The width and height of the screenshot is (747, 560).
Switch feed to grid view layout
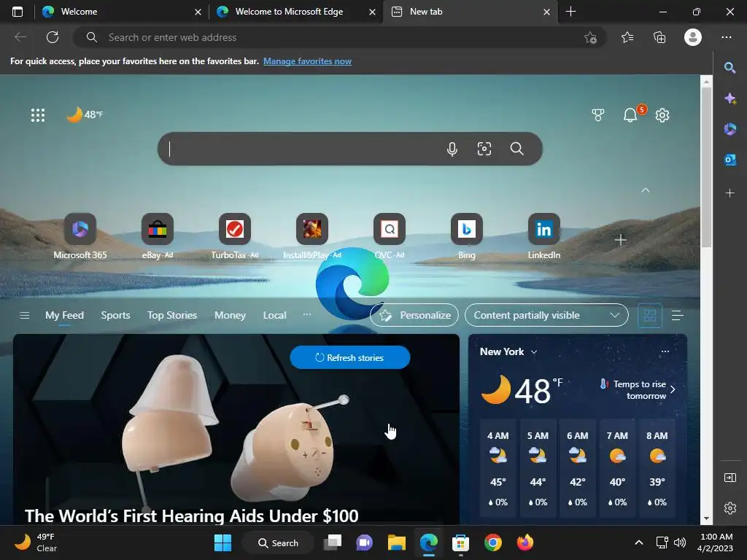coord(650,315)
